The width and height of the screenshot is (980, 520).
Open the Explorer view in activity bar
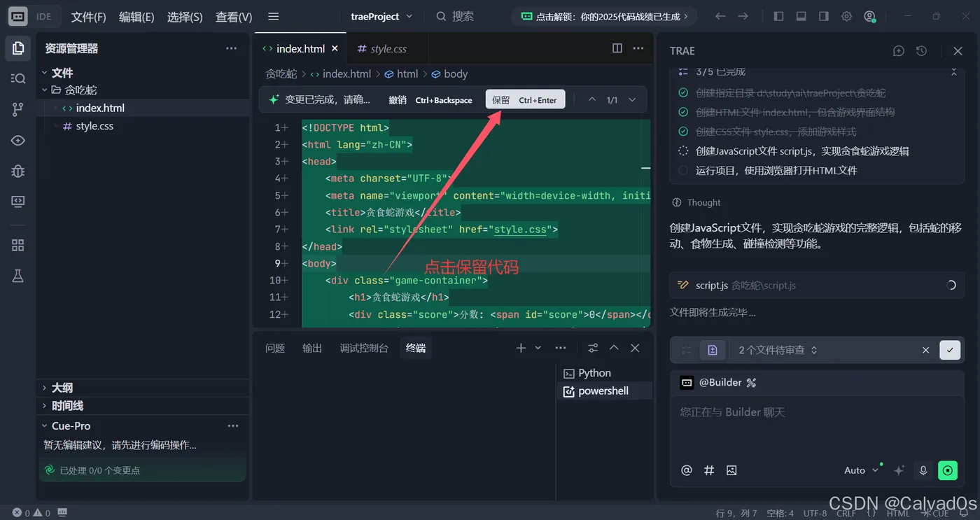[18, 48]
